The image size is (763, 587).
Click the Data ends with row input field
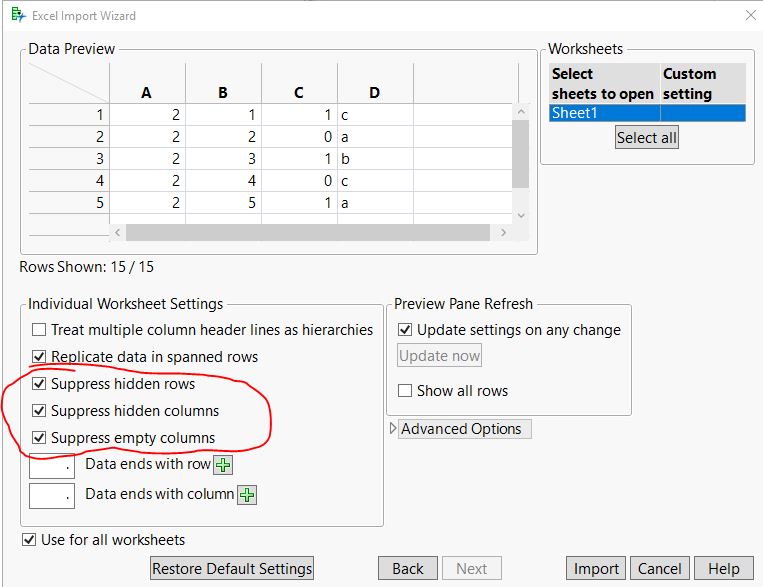pyautogui.click(x=52, y=465)
